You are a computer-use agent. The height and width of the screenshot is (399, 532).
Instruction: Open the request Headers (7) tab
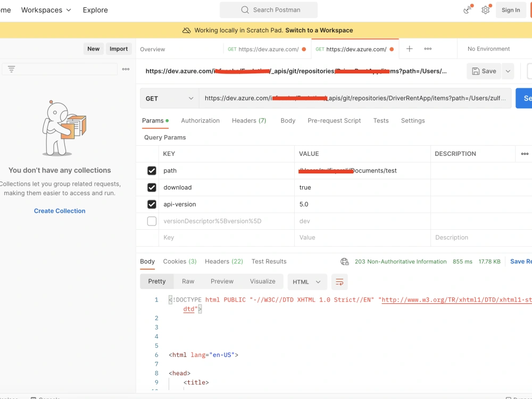(249, 121)
